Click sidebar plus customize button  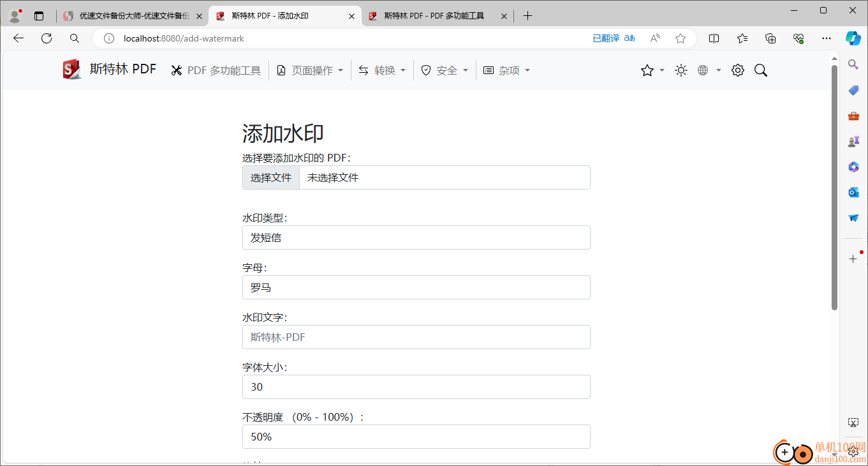[853, 259]
